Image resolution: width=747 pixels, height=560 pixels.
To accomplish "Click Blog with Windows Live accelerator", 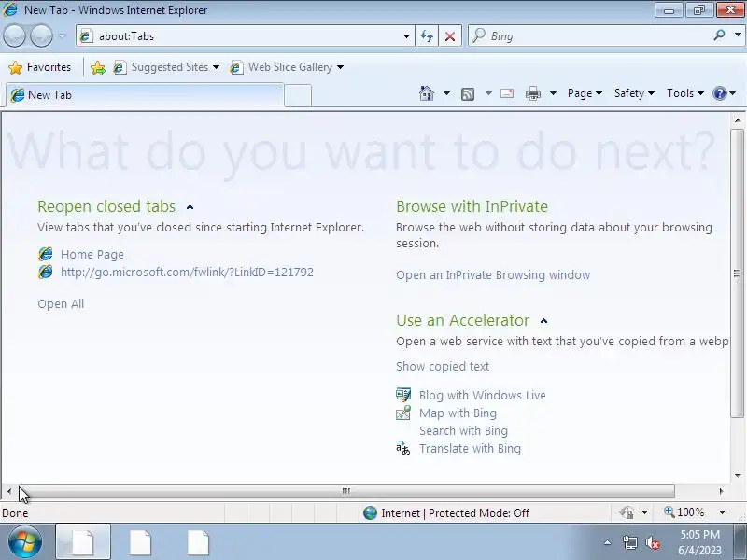I will 483,395.
